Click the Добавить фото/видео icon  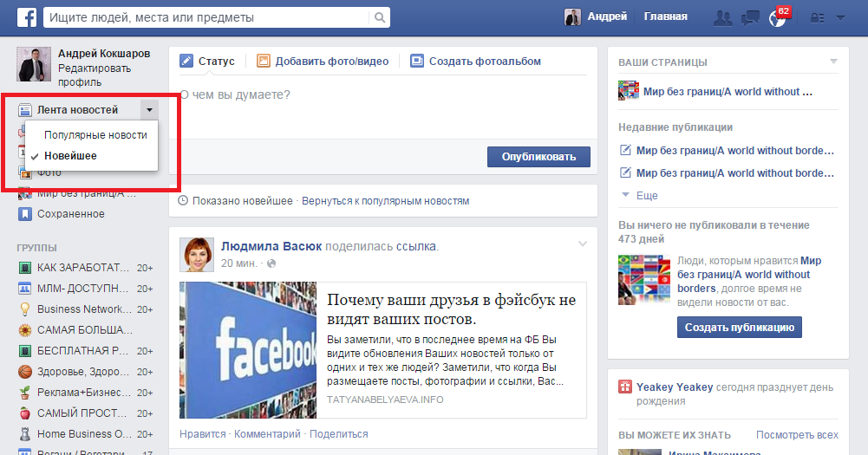click(x=263, y=61)
